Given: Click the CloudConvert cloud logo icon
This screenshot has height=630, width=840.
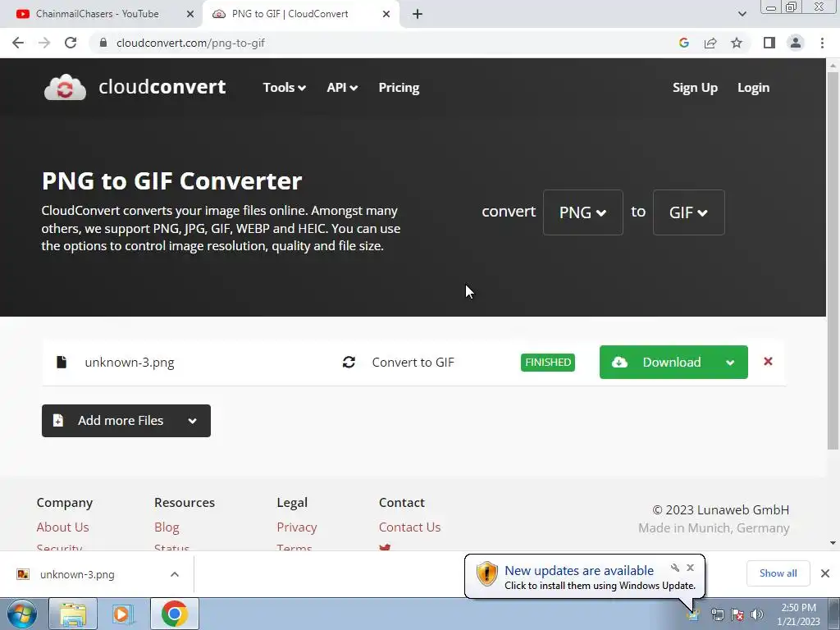Looking at the screenshot, I should 65,87.
